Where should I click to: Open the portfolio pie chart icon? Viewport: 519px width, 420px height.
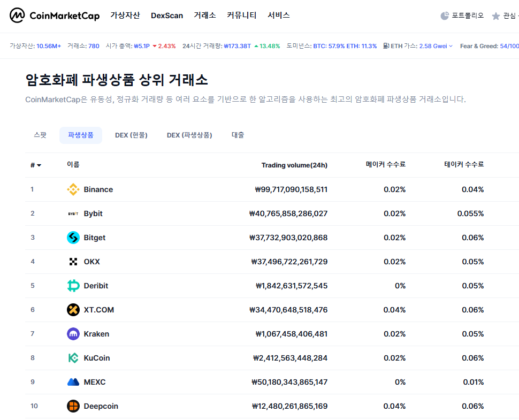click(445, 16)
